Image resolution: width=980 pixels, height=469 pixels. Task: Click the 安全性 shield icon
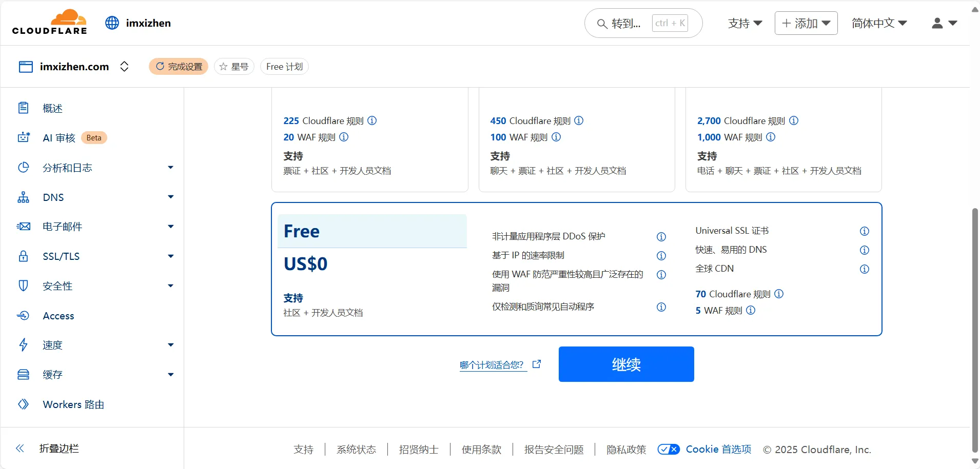tap(24, 286)
